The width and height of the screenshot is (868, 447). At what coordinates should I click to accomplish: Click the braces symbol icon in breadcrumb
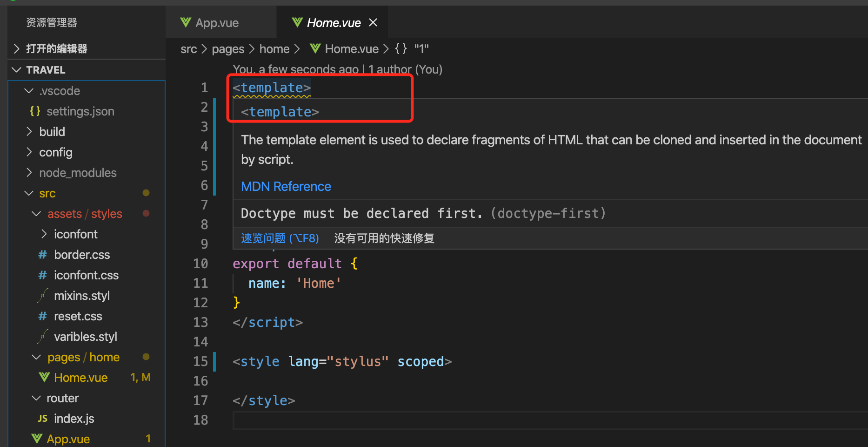(401, 48)
